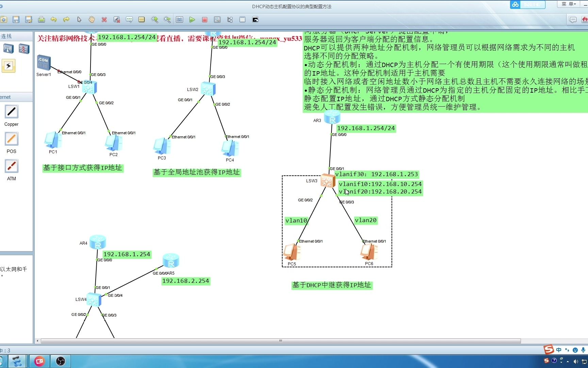Image resolution: width=588 pixels, height=368 pixels.
Task: Redo the last undone action
Action: (66, 19)
